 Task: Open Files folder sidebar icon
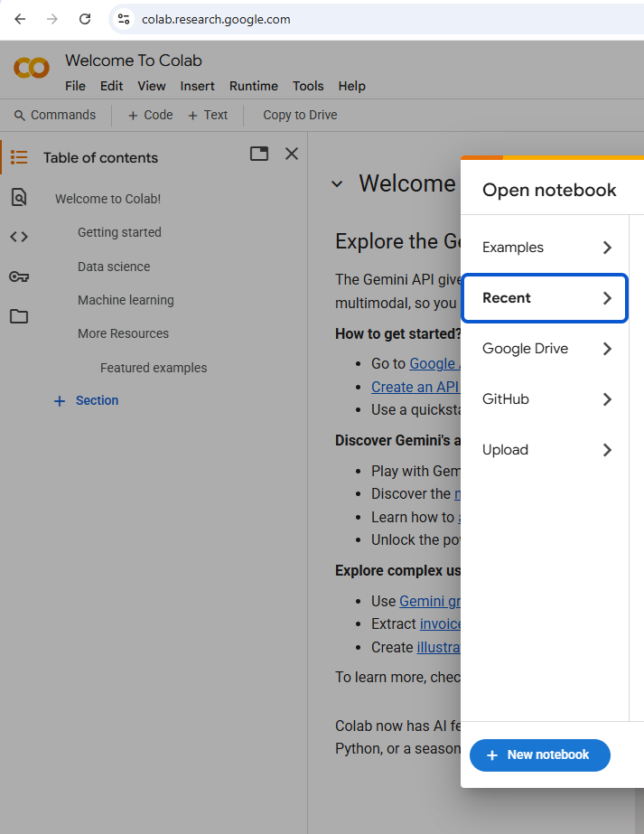(x=19, y=316)
